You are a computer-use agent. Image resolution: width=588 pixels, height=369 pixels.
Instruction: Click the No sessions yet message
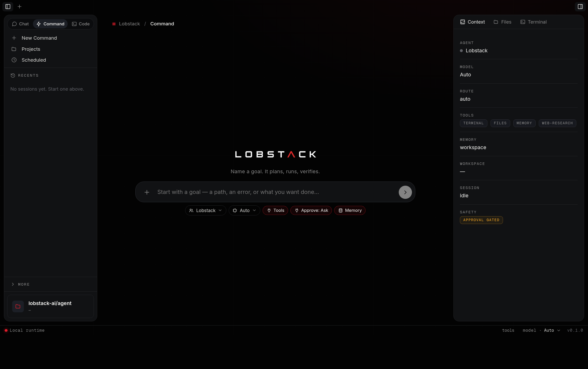click(x=47, y=89)
